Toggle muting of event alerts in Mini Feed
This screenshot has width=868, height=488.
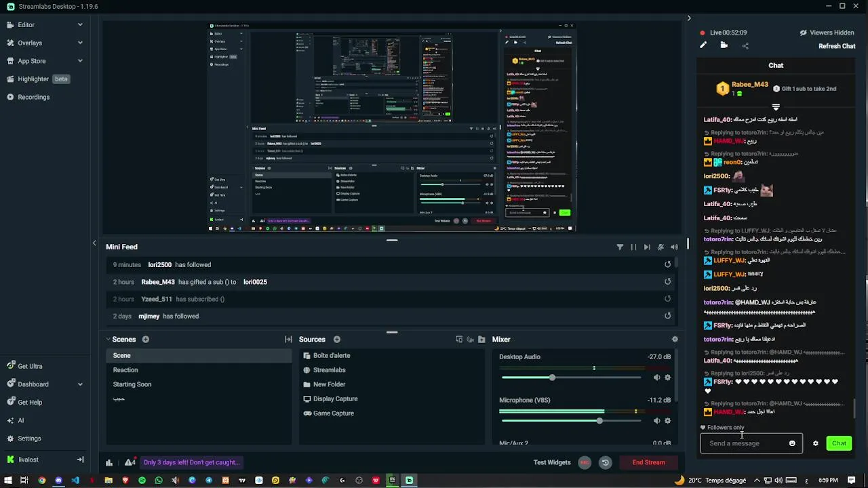(660, 247)
